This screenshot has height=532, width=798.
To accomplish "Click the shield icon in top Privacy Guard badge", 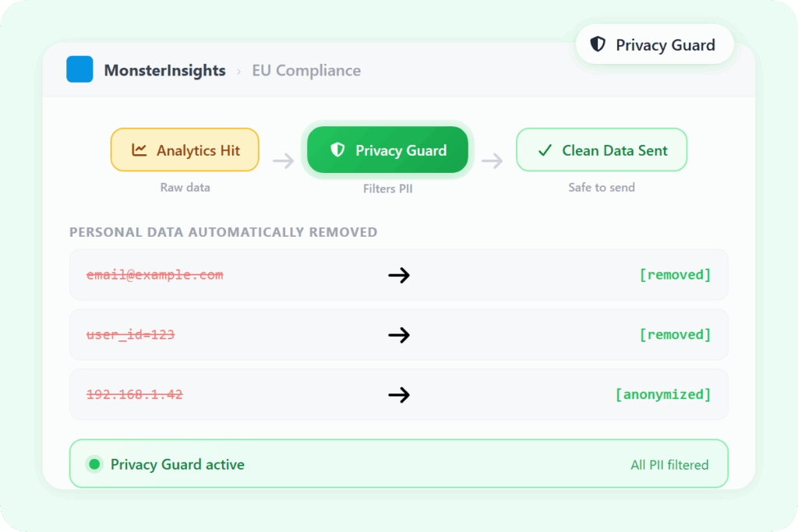I will 598,44.
